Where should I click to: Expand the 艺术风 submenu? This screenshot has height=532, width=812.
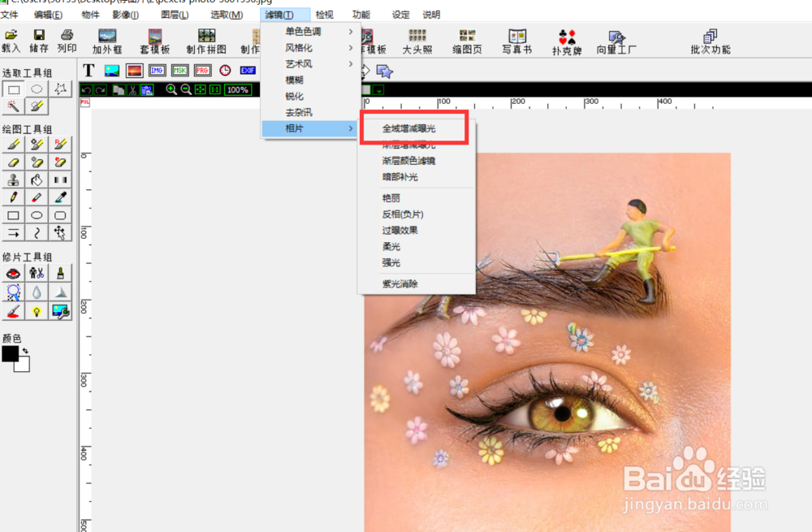309,63
